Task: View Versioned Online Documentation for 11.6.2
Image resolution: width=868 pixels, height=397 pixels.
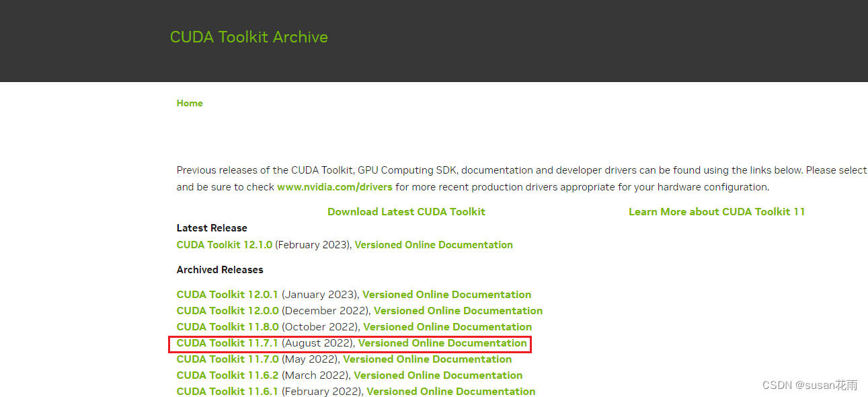Action: click(438, 375)
